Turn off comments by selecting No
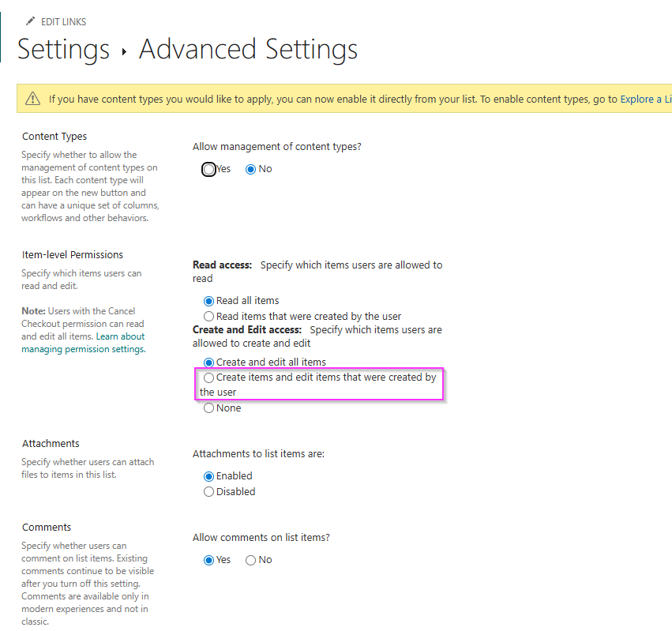This screenshot has width=672, height=631. 251,560
